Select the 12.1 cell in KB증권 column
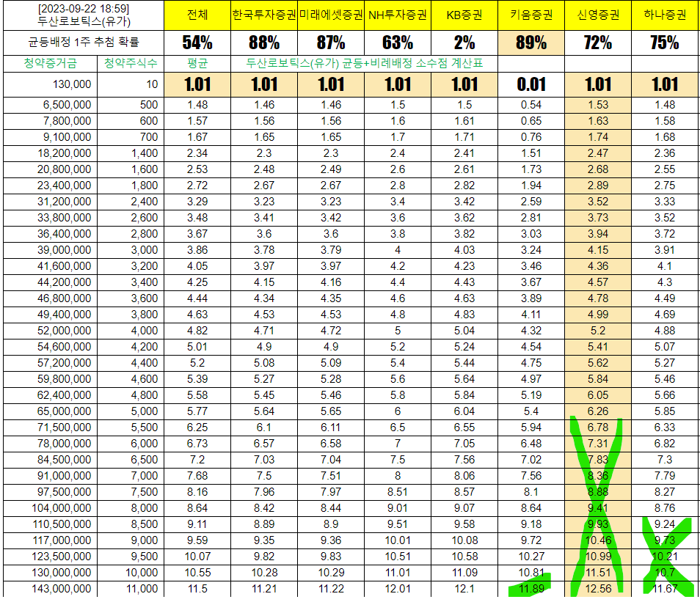Image resolution: width=700 pixels, height=602 pixels. click(464, 589)
